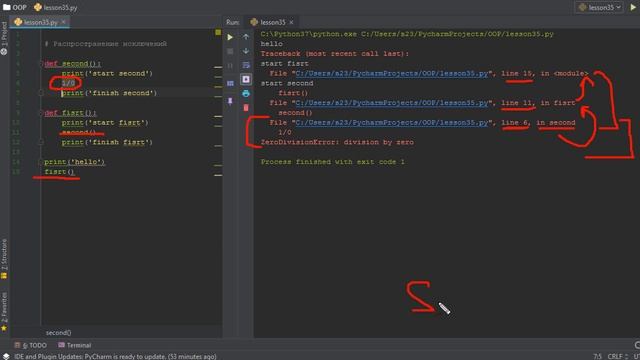Screen dimensions: 640x360
Task: Click on the print('hello') line in the editor
Action: tap(74, 162)
